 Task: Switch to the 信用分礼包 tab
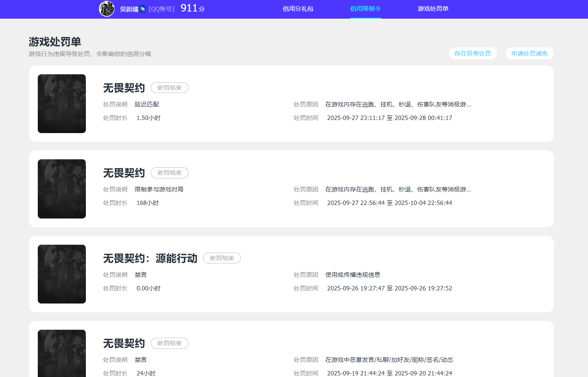click(x=298, y=9)
